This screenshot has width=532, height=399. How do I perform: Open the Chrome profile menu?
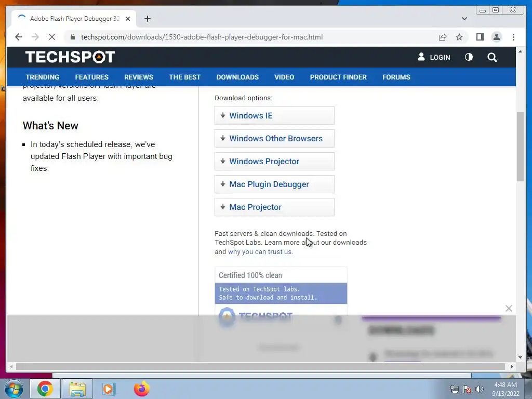point(496,37)
